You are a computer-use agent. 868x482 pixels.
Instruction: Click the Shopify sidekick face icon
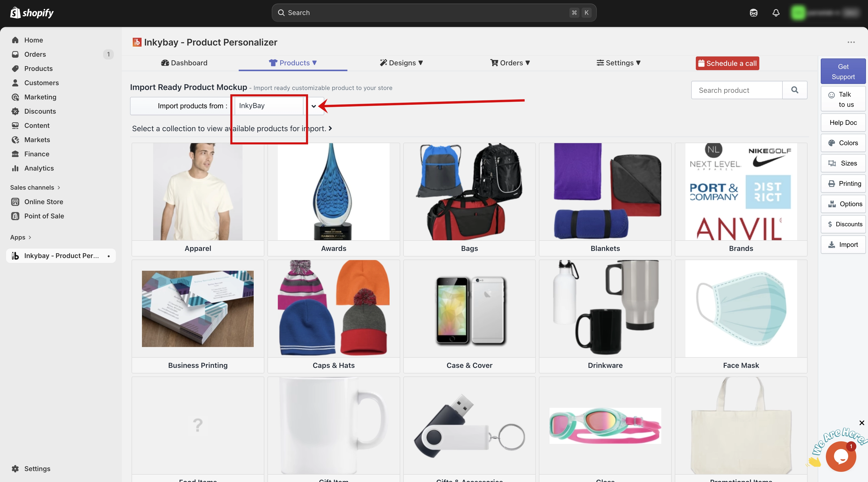pos(753,13)
